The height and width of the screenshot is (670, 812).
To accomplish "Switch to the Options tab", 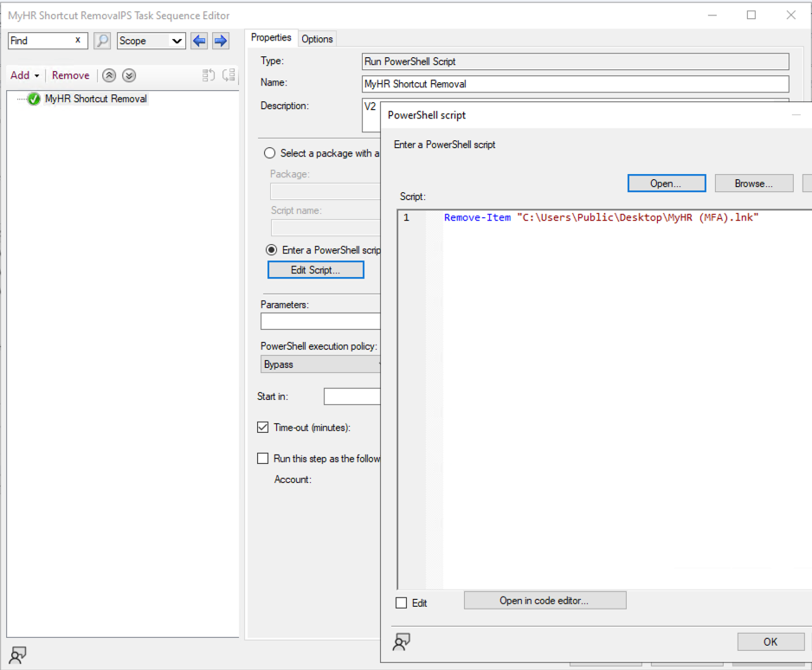I will (317, 39).
